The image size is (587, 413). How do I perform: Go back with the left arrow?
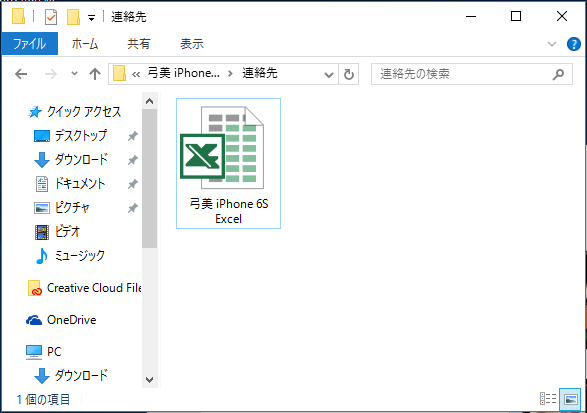coord(21,74)
